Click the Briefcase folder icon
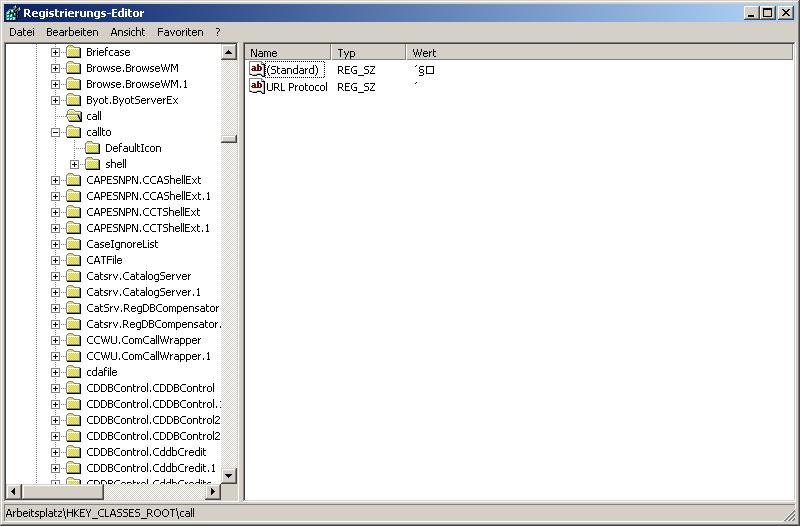This screenshot has height=526, width=800. 73,52
